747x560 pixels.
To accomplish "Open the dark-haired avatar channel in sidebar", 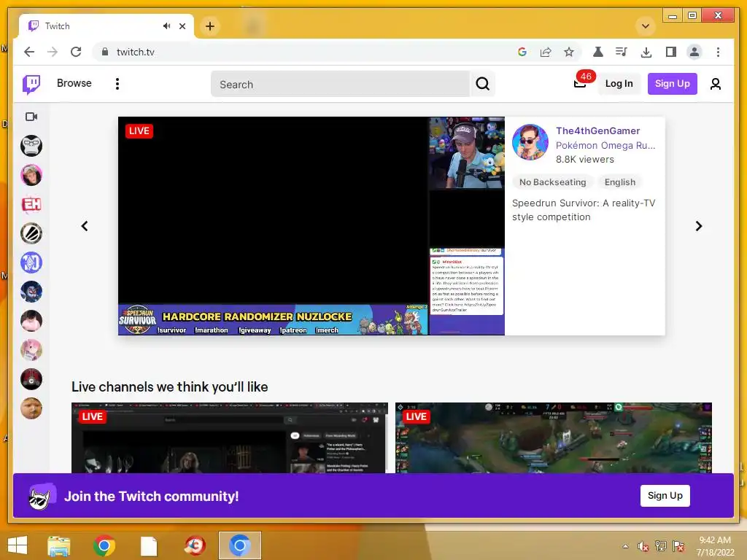I will click(31, 321).
